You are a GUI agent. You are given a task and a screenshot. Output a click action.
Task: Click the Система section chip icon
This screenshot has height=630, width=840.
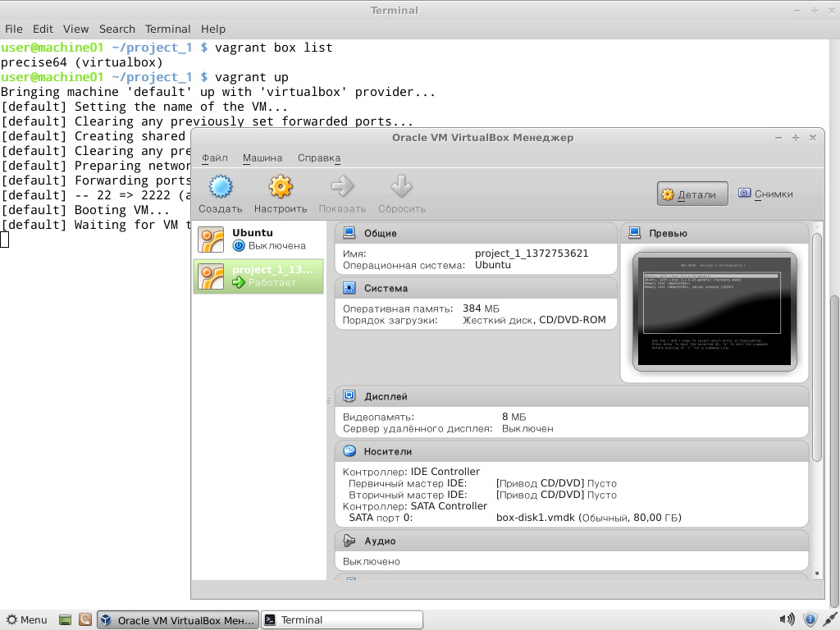tap(349, 288)
